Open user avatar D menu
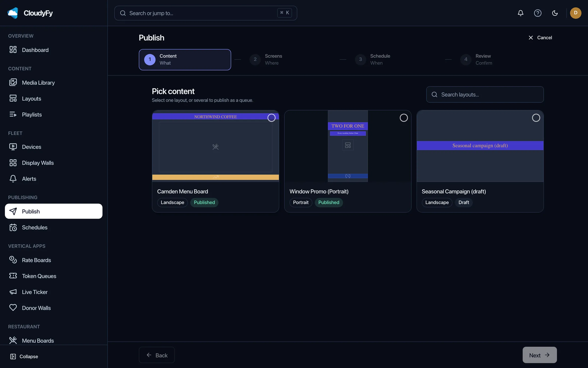The height and width of the screenshot is (368, 588). point(576,13)
